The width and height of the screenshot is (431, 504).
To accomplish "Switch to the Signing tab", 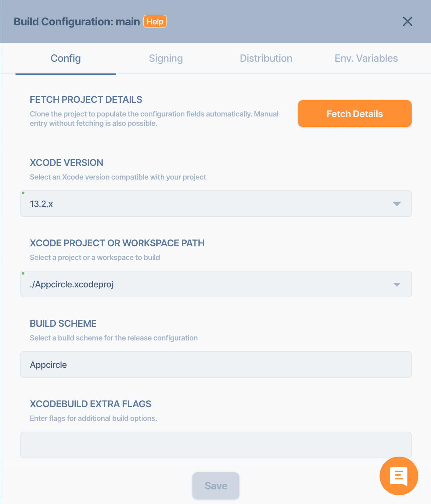I will 166,58.
